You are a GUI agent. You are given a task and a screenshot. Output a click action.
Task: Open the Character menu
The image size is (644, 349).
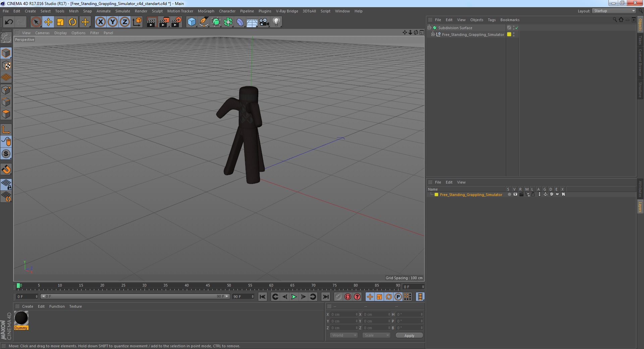click(x=227, y=11)
